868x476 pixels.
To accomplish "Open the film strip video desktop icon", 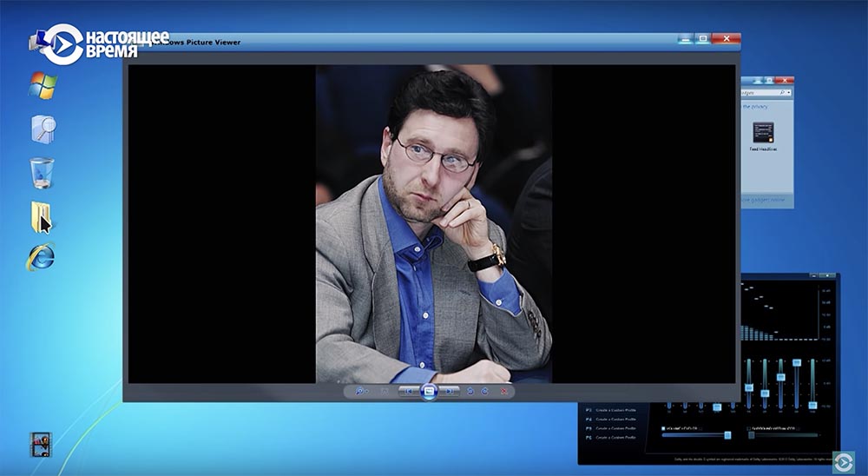I will click(41, 445).
